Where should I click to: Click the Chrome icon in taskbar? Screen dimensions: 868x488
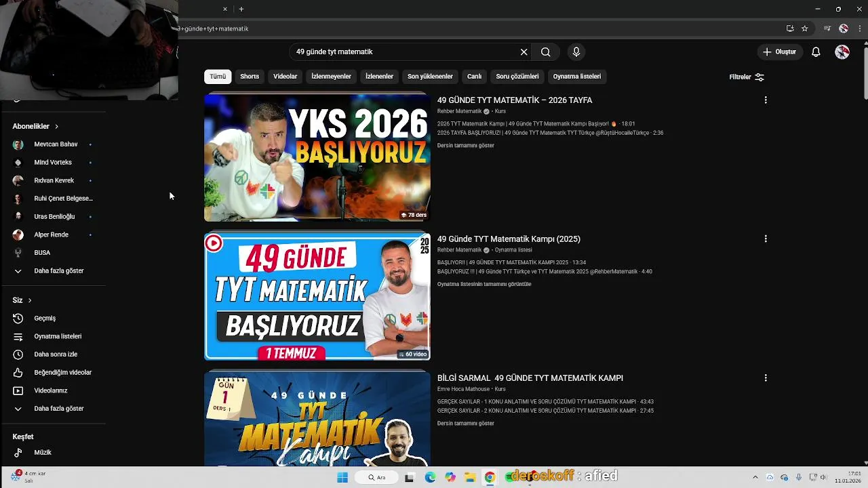click(490, 477)
